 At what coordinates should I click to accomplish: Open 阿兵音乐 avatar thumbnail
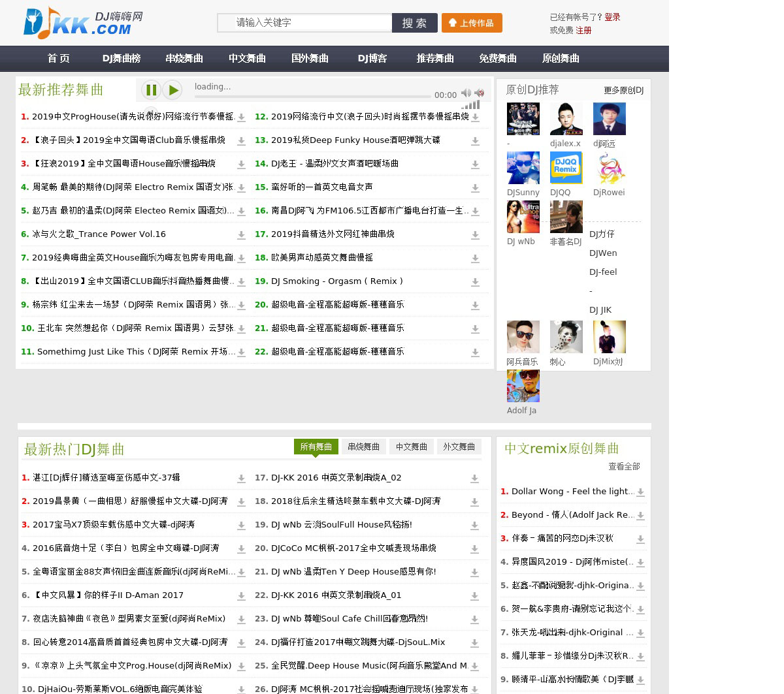pyautogui.click(x=523, y=337)
